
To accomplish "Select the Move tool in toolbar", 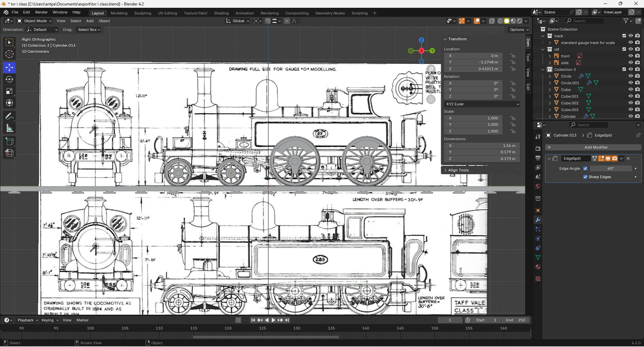I will point(10,67).
